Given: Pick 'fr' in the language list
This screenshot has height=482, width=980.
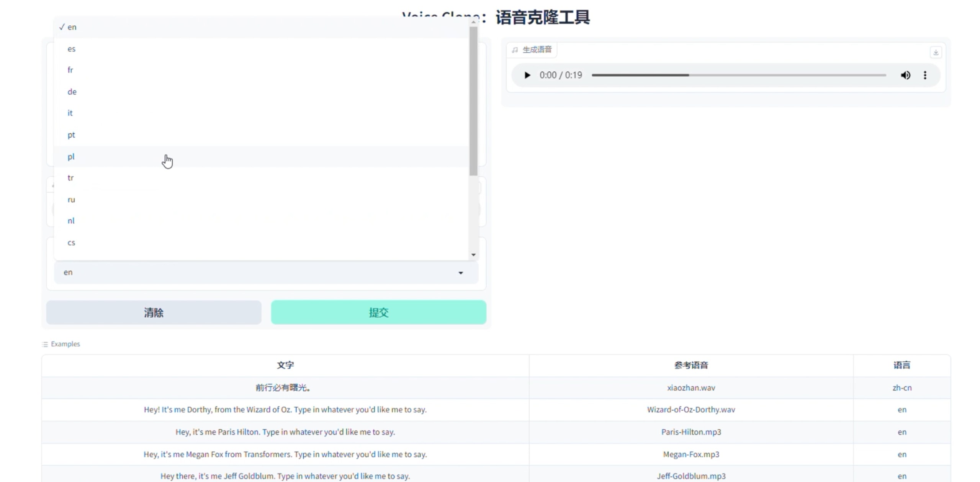Looking at the screenshot, I should click(x=70, y=70).
